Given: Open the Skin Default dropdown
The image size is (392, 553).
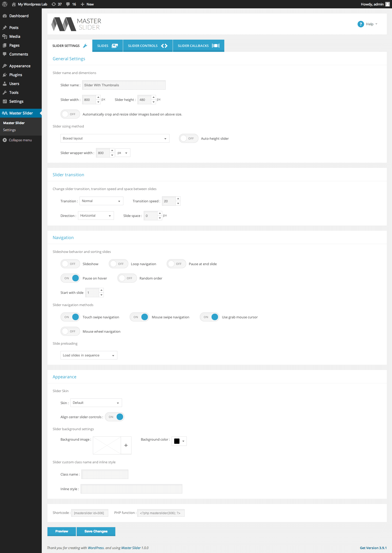Looking at the screenshot, I should pyautogui.click(x=96, y=403).
